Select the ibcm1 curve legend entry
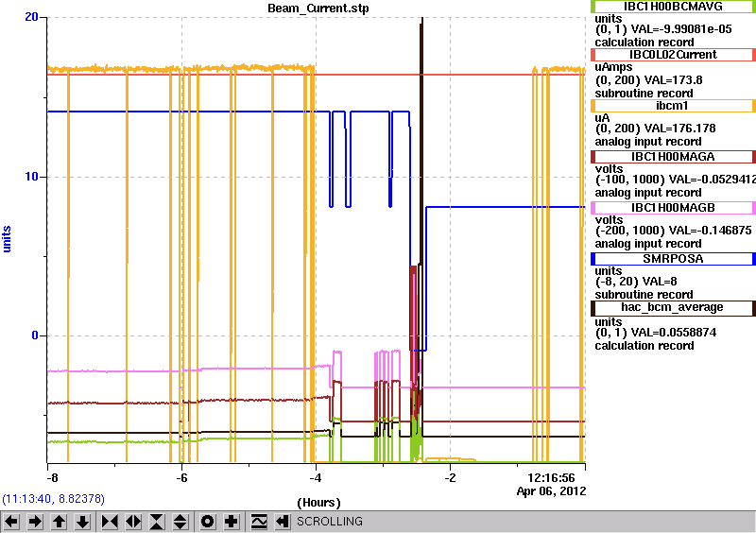 coord(673,106)
